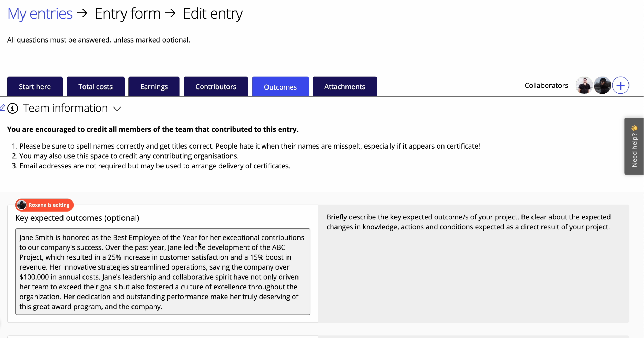The height and width of the screenshot is (338, 644).
Task: Add a collaborator with the plus button
Action: [x=621, y=85]
